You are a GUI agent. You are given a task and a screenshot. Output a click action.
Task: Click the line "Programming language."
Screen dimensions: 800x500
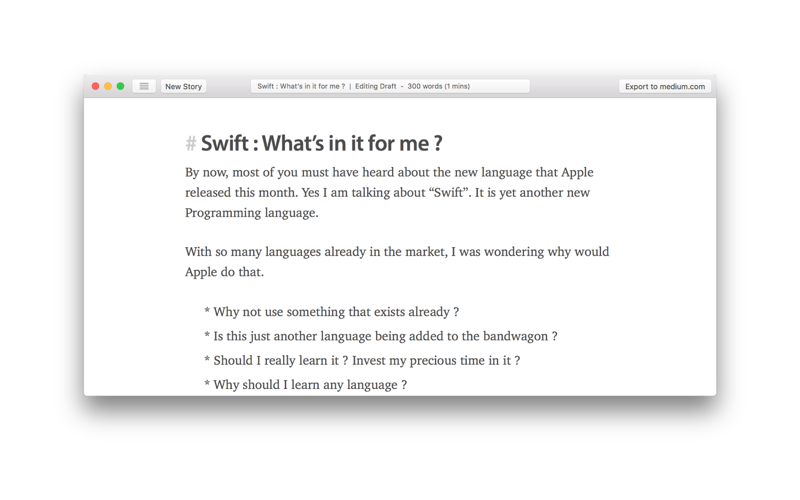pos(252,213)
